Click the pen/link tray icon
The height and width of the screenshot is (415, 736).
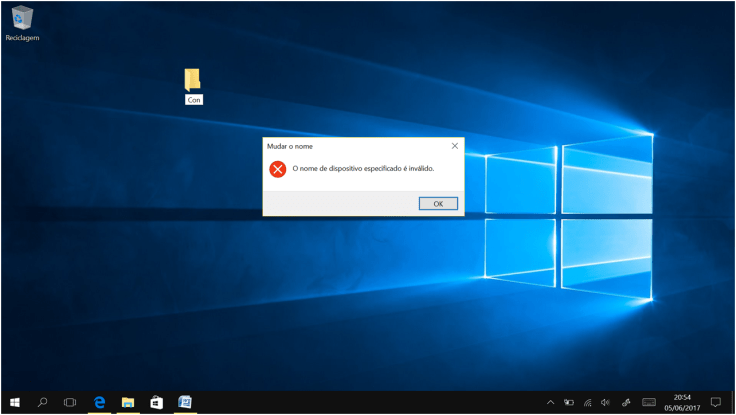(x=626, y=402)
